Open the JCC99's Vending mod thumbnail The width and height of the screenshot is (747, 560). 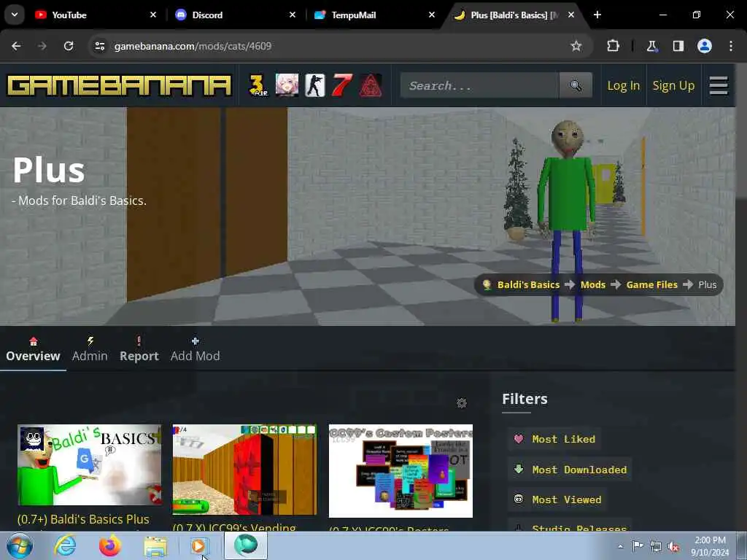tap(244, 470)
